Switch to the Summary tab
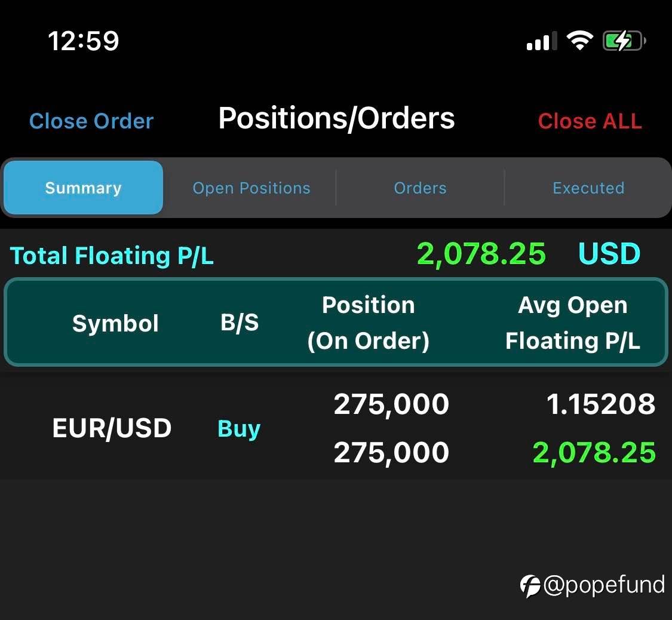Image resolution: width=672 pixels, height=620 pixels. coord(84,188)
